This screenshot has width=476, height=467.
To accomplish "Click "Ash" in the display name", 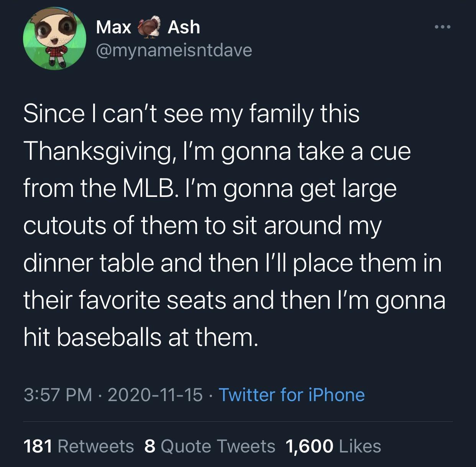I will coord(184,27).
